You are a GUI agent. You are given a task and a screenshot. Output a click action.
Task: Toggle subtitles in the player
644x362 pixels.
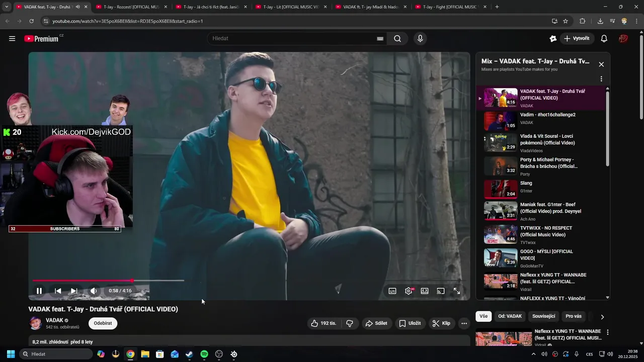pyautogui.click(x=392, y=291)
